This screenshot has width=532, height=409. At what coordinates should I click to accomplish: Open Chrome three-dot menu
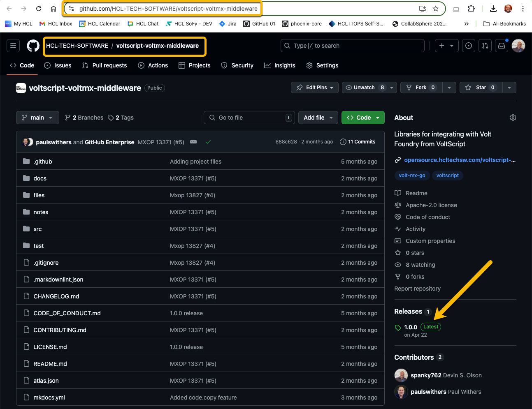click(x=523, y=9)
